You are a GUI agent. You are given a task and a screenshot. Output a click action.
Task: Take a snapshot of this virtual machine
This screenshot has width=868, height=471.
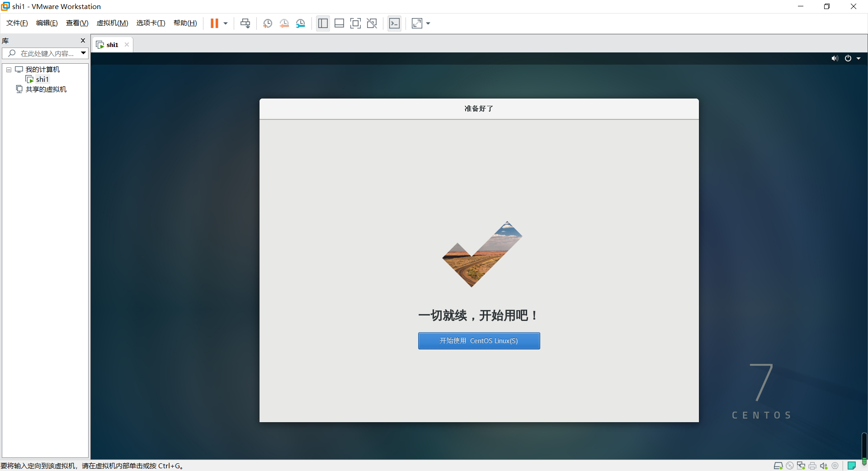click(268, 24)
